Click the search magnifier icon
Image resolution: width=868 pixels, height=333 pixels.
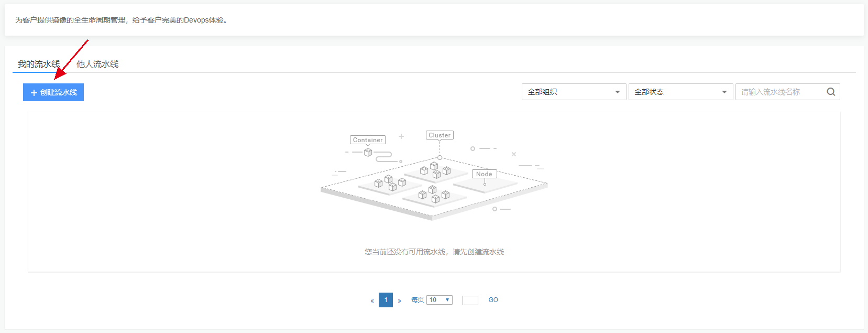(x=831, y=92)
